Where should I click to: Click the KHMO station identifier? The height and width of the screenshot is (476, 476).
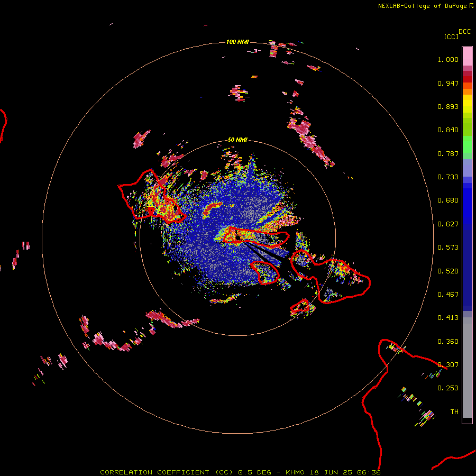295,472
